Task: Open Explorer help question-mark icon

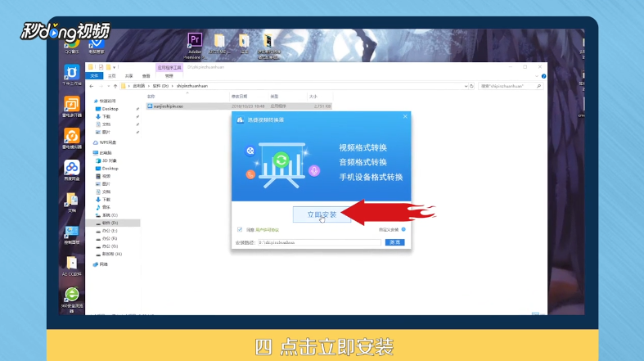Action: pos(543,76)
